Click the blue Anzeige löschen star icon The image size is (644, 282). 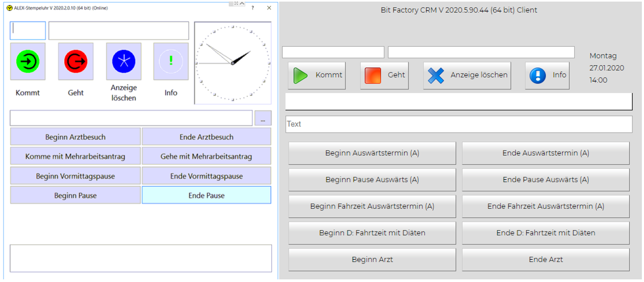point(124,62)
